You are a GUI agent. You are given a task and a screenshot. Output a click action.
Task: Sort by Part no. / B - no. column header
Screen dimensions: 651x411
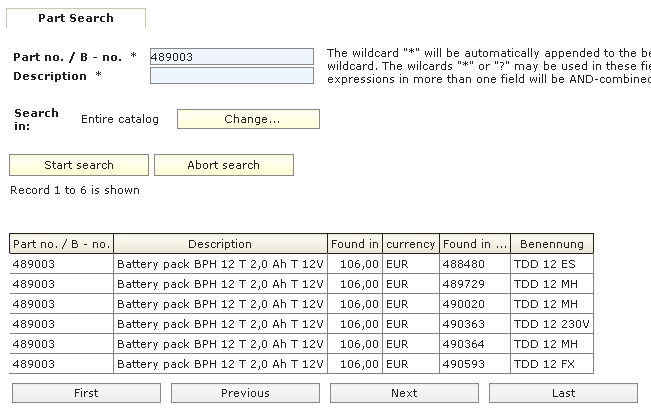click(x=61, y=244)
